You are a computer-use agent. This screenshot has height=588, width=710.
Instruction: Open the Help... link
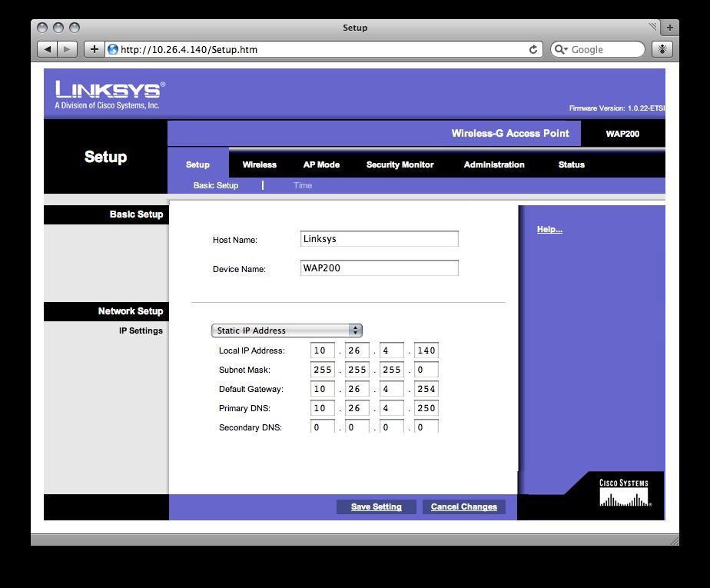tap(549, 229)
